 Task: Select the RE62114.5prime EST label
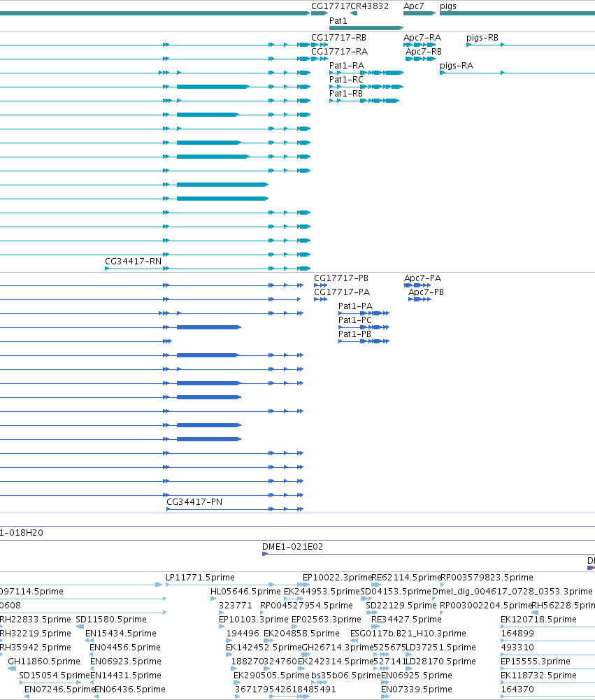click(x=406, y=577)
